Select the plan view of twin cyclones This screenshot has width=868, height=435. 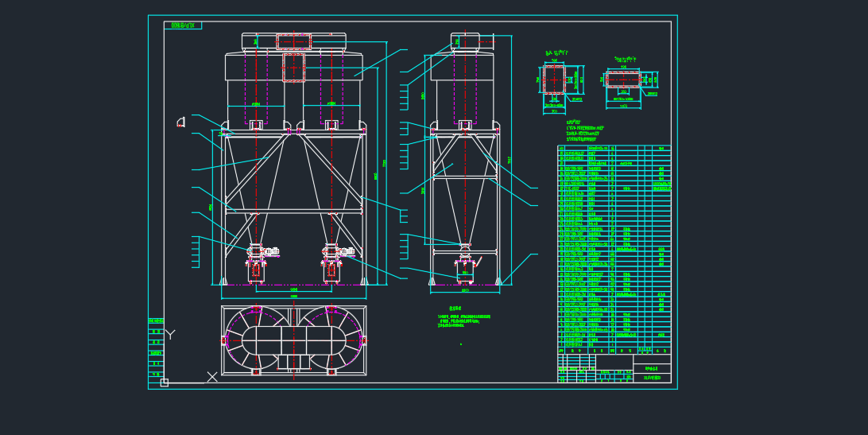294,341
